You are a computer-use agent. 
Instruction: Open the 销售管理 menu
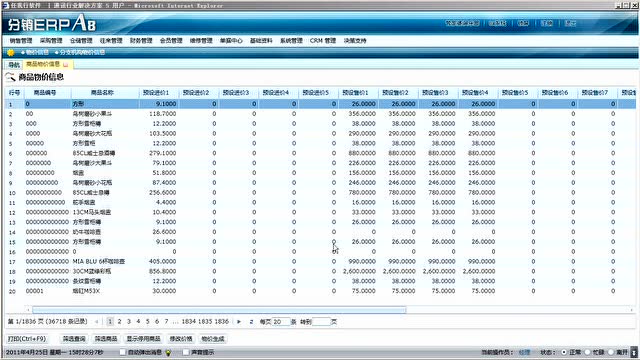[x=21, y=40]
